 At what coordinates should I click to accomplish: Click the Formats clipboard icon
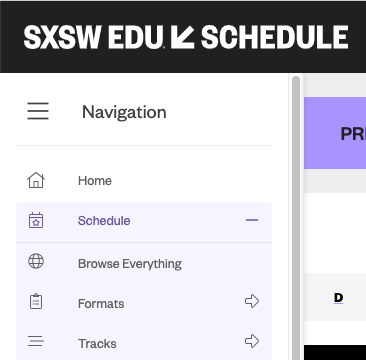(36, 301)
